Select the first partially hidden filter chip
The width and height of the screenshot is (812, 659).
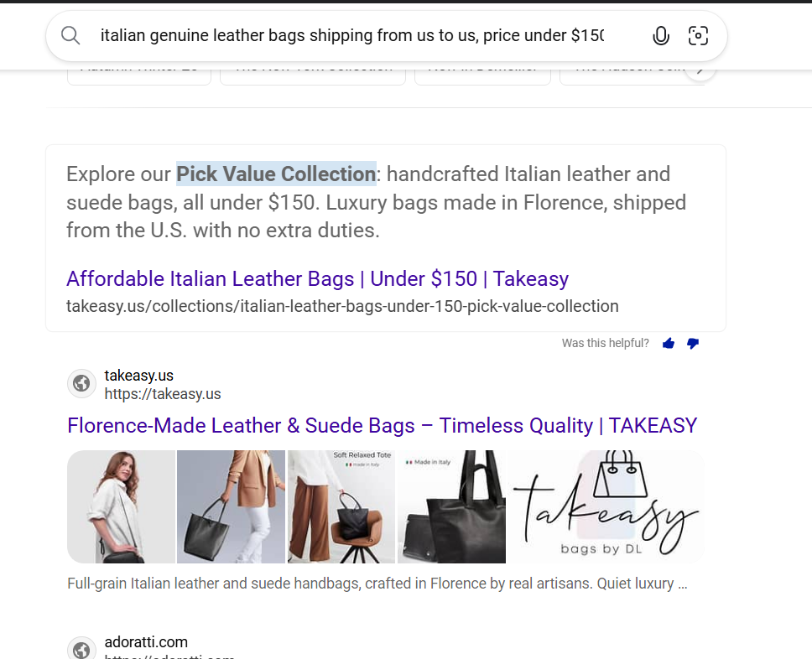point(139,76)
